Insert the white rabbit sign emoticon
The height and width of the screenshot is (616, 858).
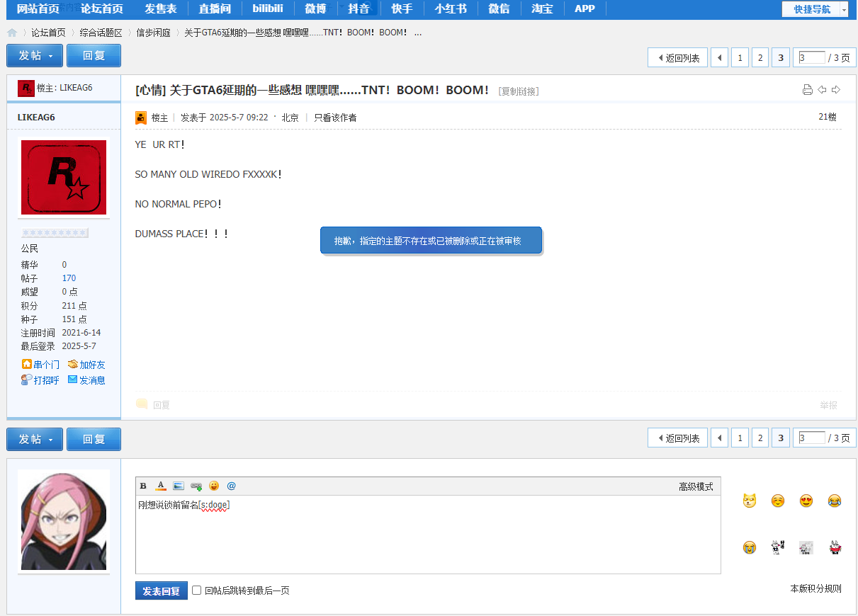(x=778, y=547)
